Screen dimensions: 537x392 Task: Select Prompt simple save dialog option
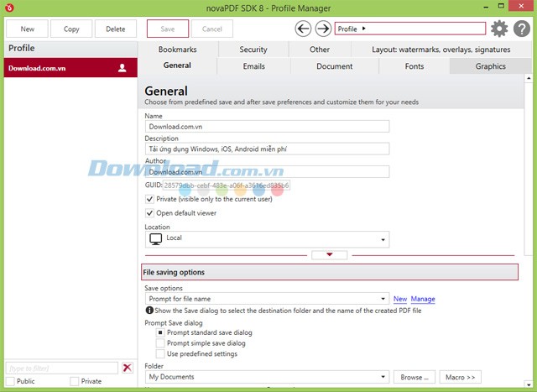160,343
